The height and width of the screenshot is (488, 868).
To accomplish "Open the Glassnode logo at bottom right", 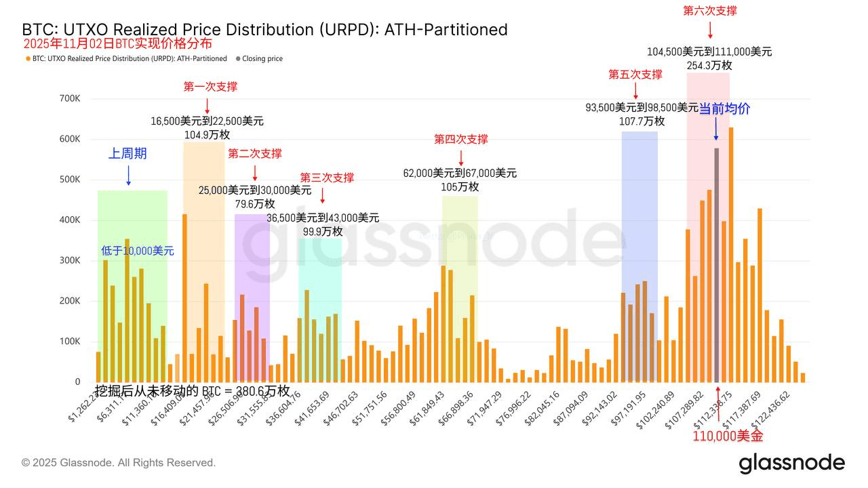I will tap(791, 464).
